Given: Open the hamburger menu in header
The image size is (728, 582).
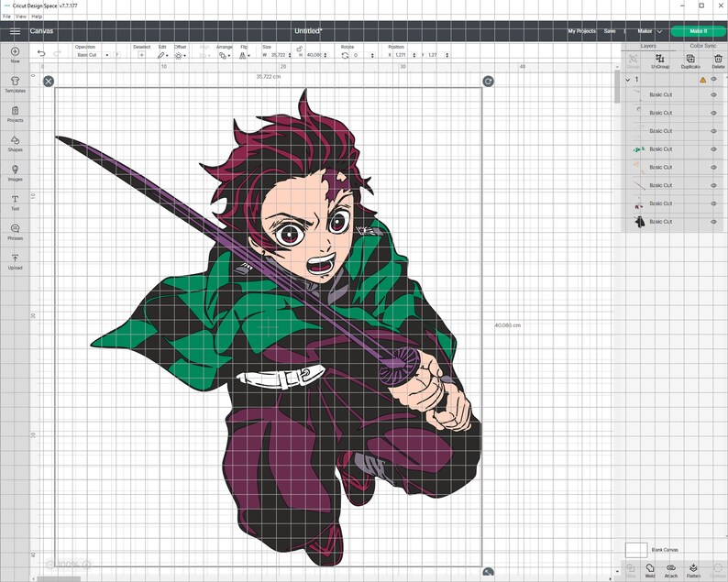Looking at the screenshot, I should click(x=15, y=31).
